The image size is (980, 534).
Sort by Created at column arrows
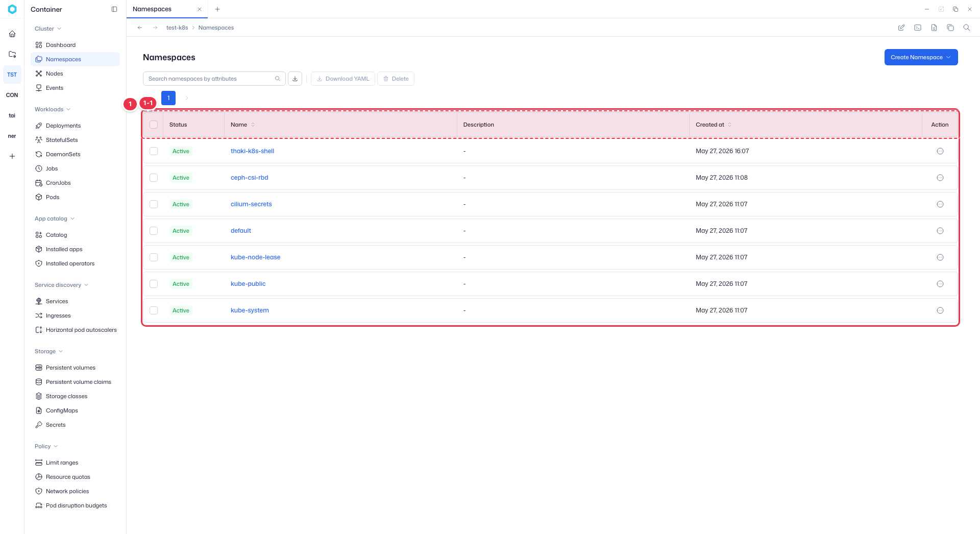pyautogui.click(x=729, y=125)
